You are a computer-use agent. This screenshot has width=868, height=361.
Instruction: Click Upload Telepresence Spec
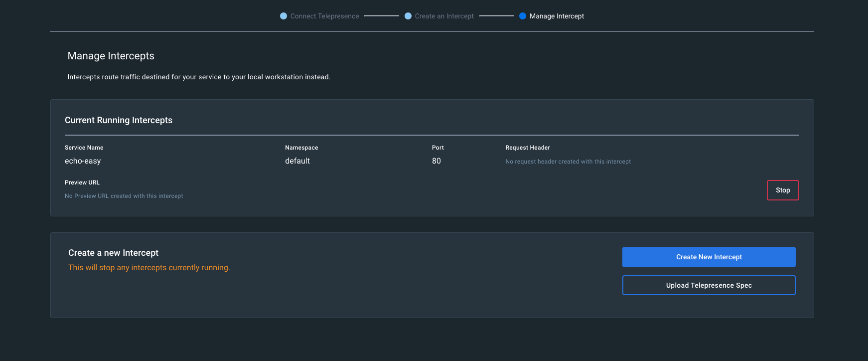coord(709,285)
